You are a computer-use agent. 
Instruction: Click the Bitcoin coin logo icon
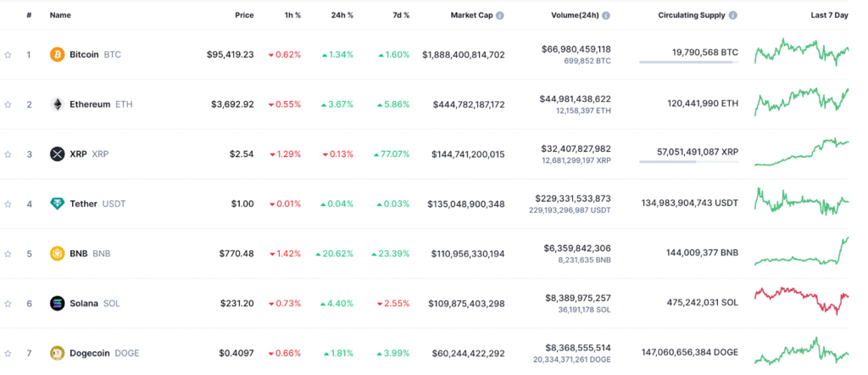coord(58,54)
